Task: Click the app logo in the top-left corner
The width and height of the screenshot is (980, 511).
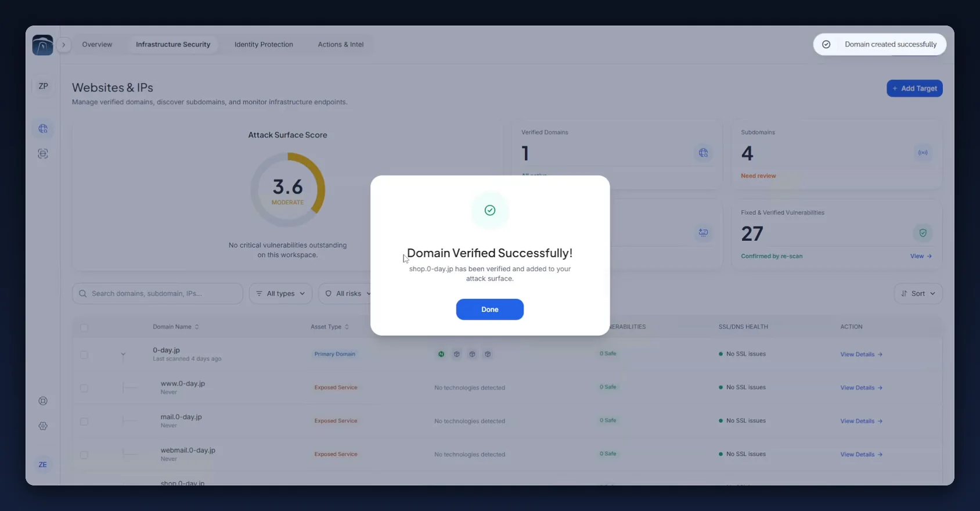Action: [42, 45]
